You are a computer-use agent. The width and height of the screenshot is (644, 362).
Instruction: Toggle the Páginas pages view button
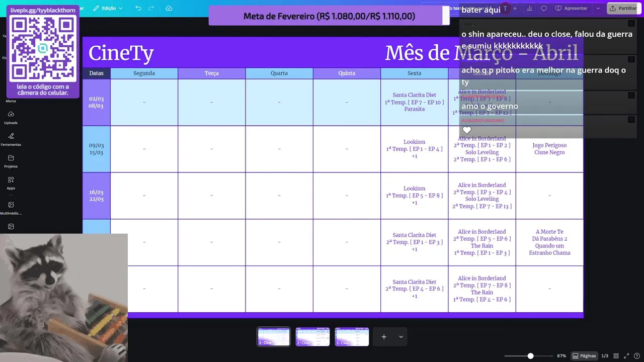point(584,356)
